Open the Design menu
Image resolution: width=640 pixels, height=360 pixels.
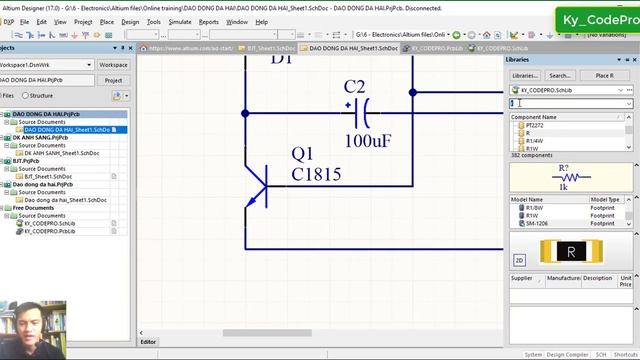pyautogui.click(x=130, y=22)
